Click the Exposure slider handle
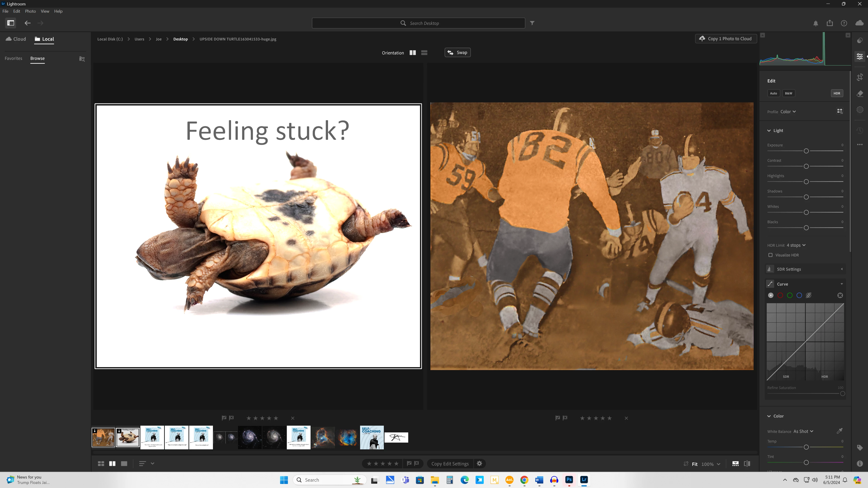Screen dimensions: 868x488 coord(806,151)
